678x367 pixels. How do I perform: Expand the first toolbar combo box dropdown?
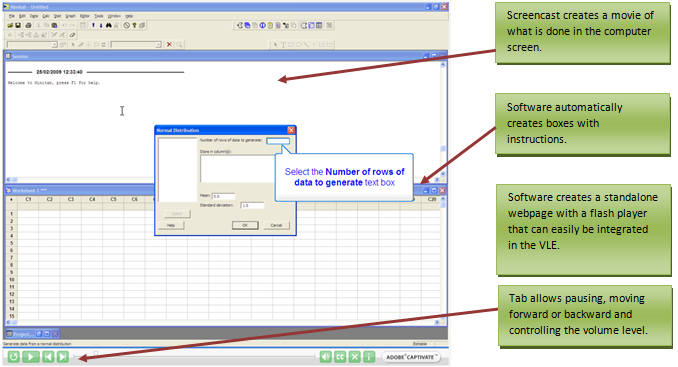click(54, 45)
